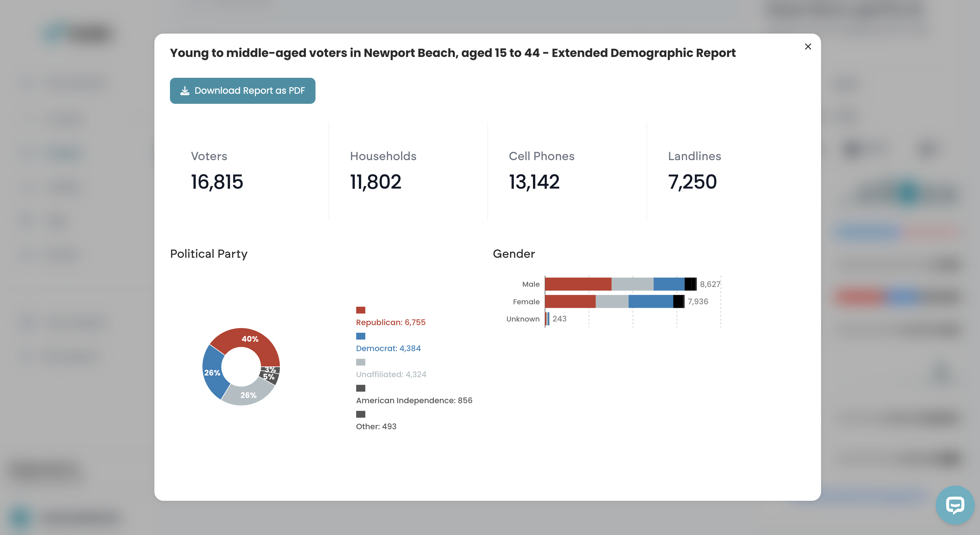Click Download Report as PDF button
This screenshot has height=535, width=980.
(x=242, y=90)
